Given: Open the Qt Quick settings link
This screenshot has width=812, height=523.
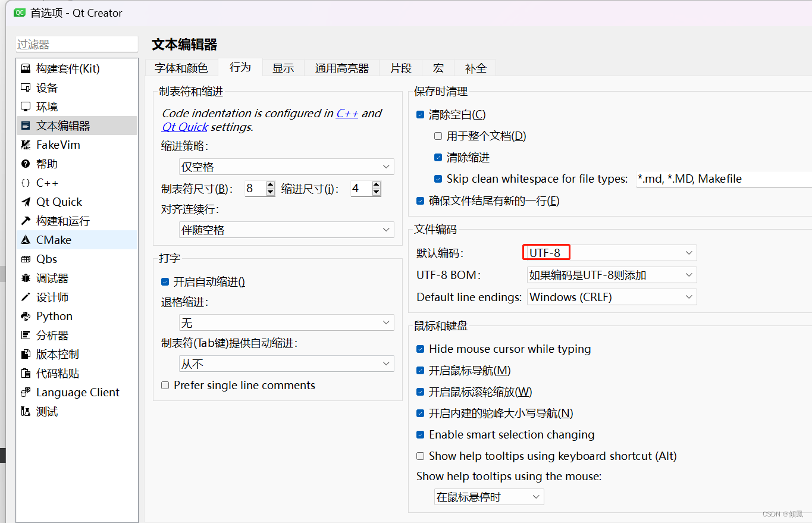Looking at the screenshot, I should point(185,127).
